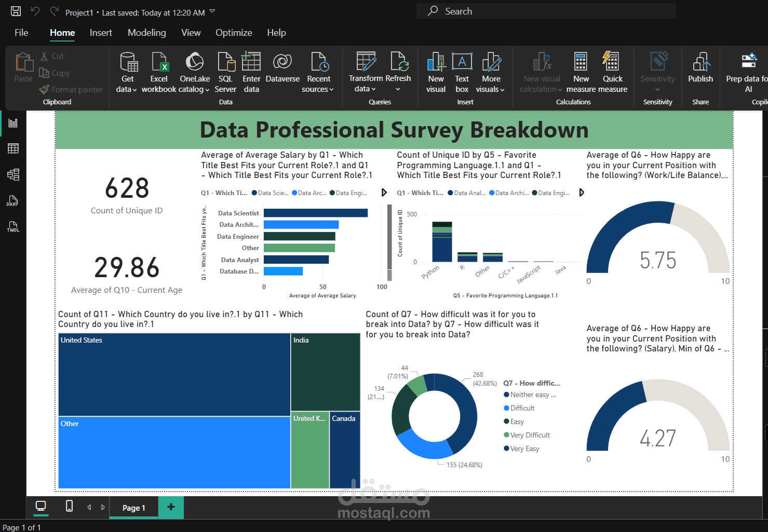This screenshot has height=532, width=768.
Task: Open Table view from the sidebar
Action: pos(12,148)
